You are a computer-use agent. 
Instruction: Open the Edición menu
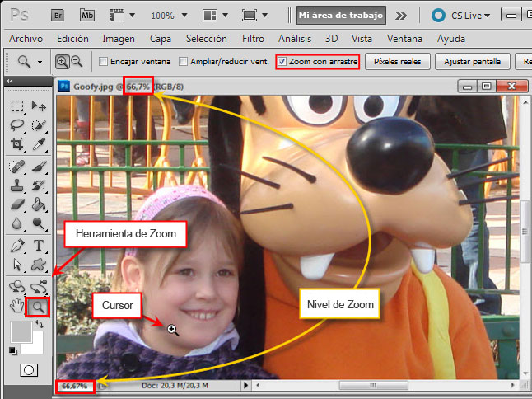(72, 39)
